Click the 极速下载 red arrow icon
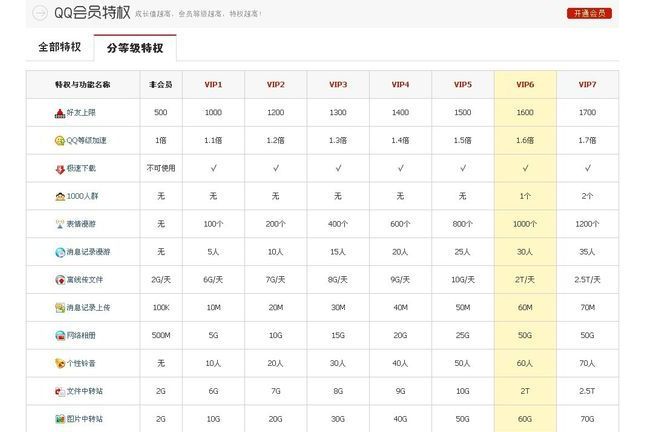The height and width of the screenshot is (432, 648). [60, 169]
